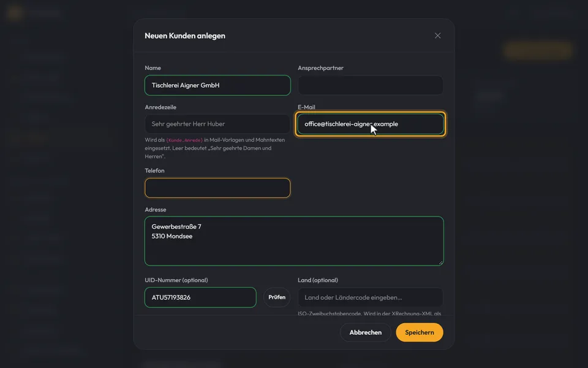Viewport: 588px width, 368px height.
Task: Click into the empty Ansprechpartner field
Action: click(370, 85)
